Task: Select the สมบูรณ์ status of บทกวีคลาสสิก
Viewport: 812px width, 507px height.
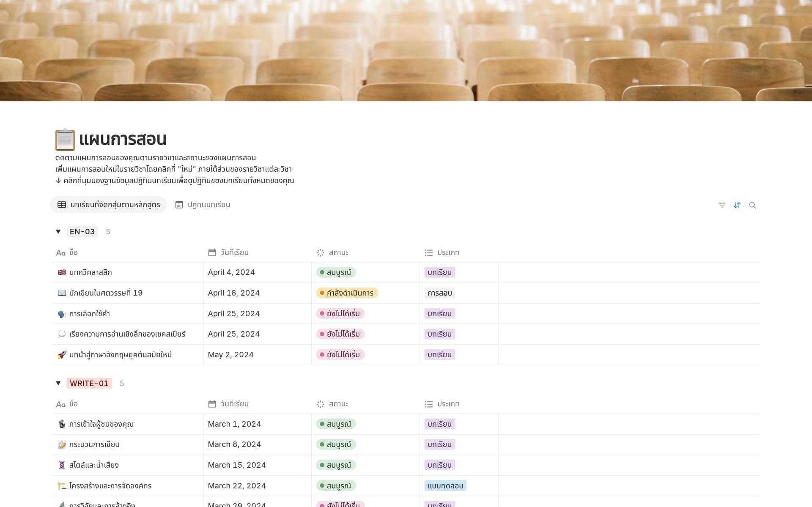Action: (336, 272)
